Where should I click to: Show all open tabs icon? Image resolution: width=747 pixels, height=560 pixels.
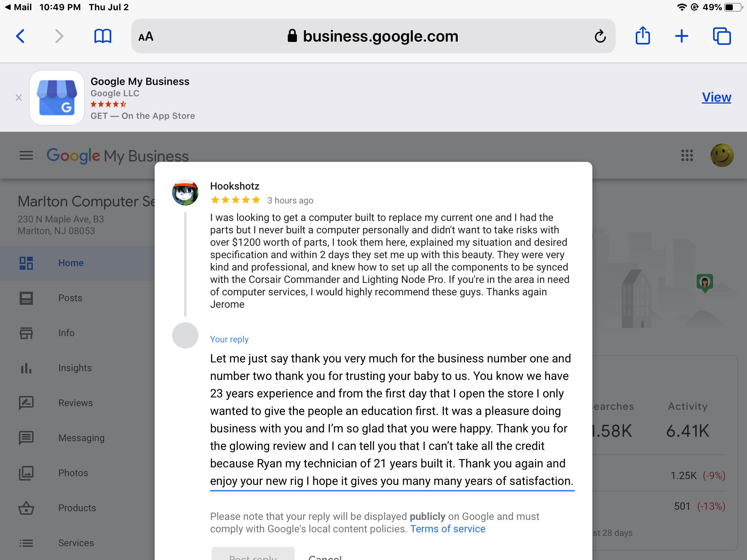click(x=721, y=36)
